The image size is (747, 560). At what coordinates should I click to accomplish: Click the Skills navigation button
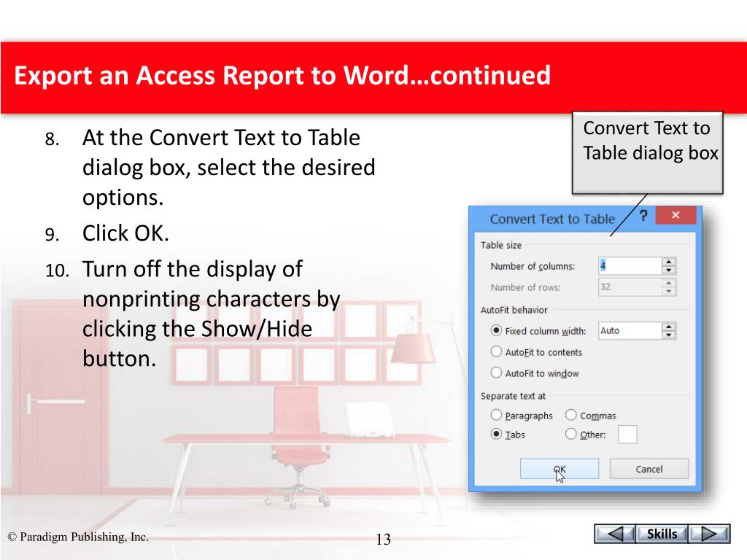click(662, 533)
